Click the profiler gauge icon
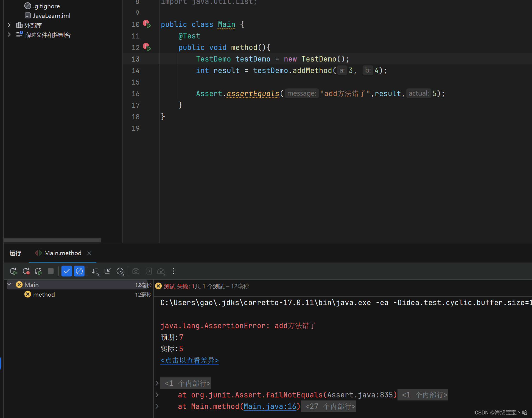 click(161, 271)
